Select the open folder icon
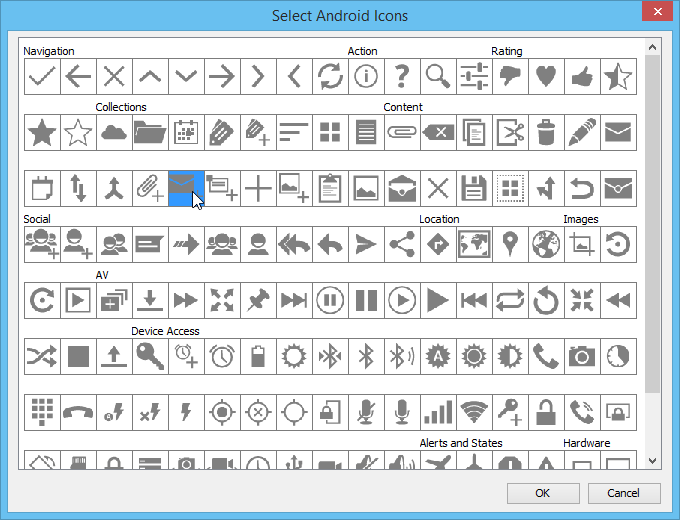Image resolution: width=680 pixels, height=520 pixels. 150,132
